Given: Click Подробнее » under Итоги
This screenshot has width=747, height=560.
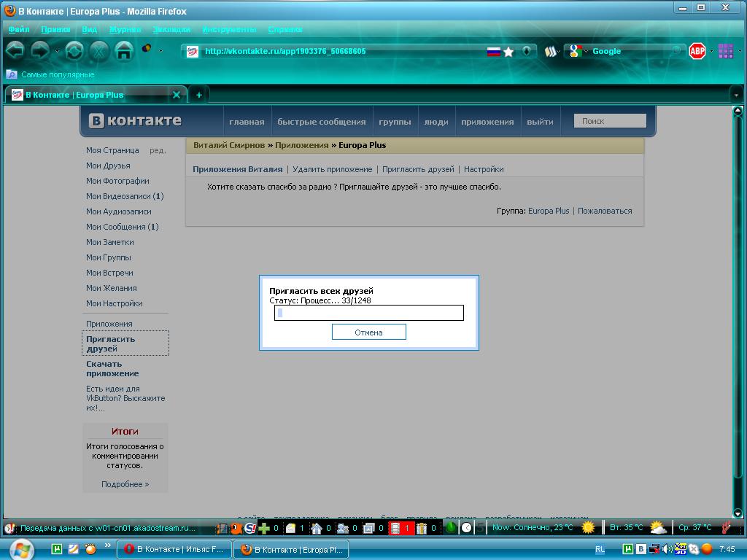Looking at the screenshot, I should pos(125,484).
